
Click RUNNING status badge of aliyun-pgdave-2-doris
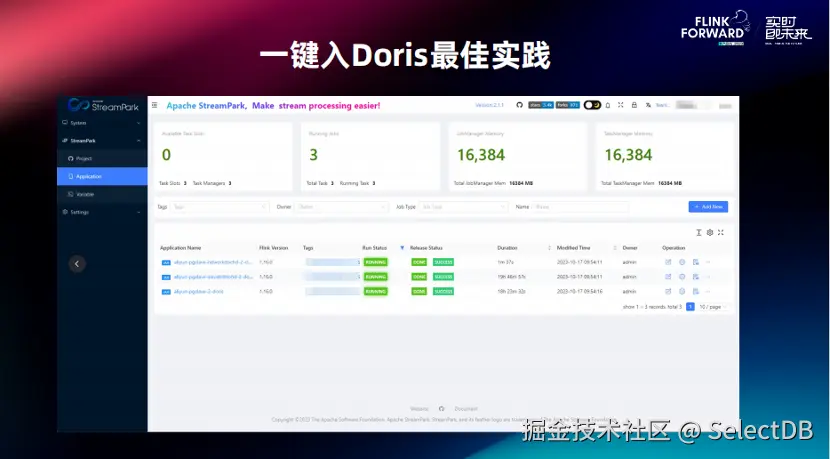pos(375,291)
